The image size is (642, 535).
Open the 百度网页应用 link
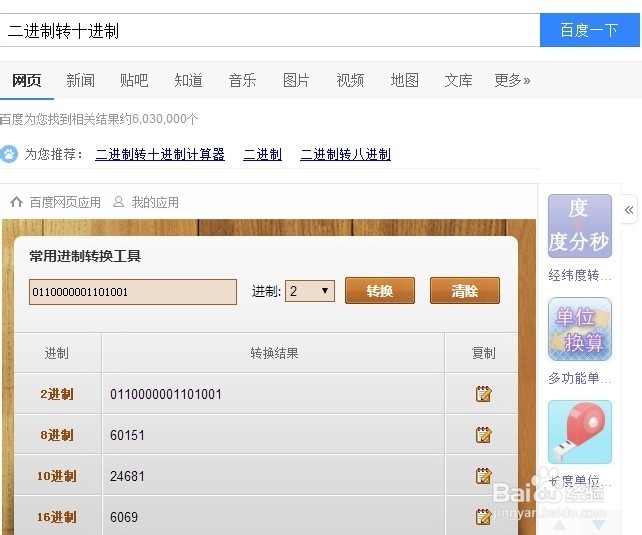coord(65,202)
